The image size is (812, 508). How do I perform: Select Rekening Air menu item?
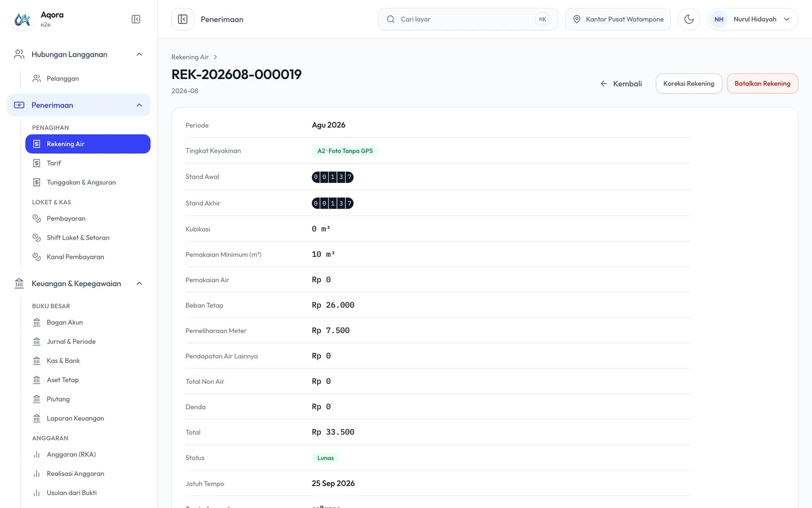88,144
